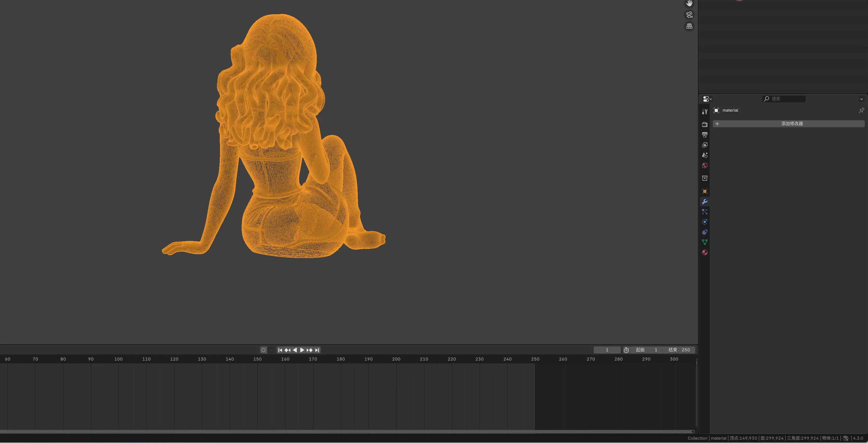Open the Collection properties tab
The width and height of the screenshot is (868, 443).
pyautogui.click(x=705, y=178)
